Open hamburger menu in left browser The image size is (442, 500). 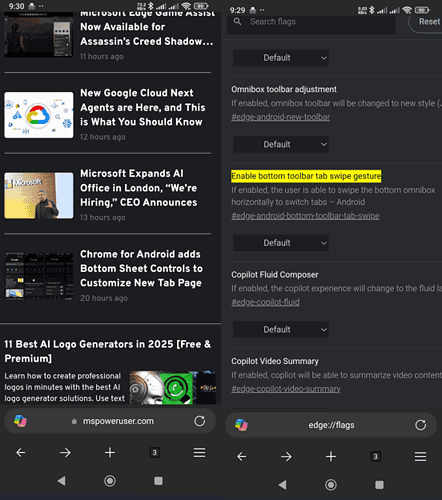point(199,453)
